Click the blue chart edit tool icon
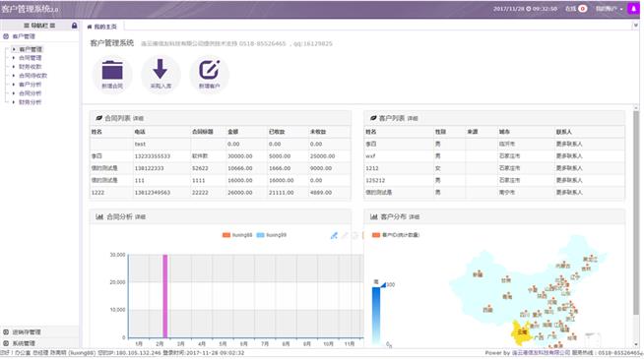This screenshot has height=359, width=644. (334, 235)
